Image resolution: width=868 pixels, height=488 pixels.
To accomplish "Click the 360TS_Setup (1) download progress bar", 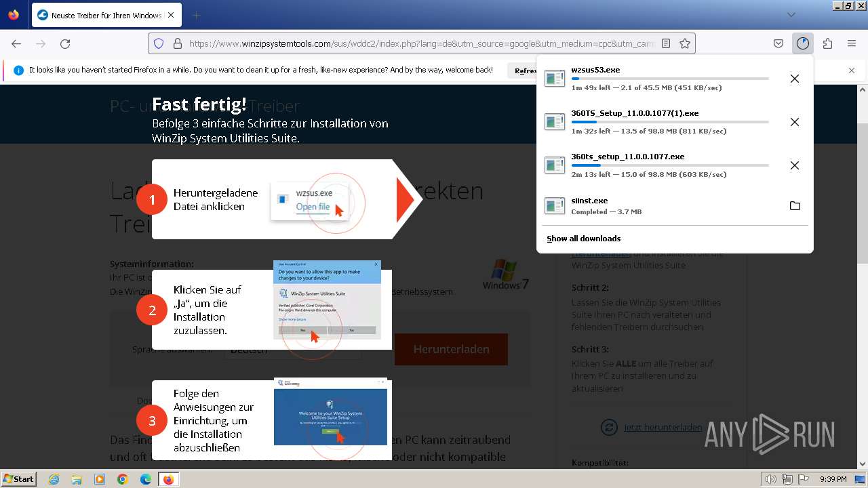I will [x=670, y=122].
